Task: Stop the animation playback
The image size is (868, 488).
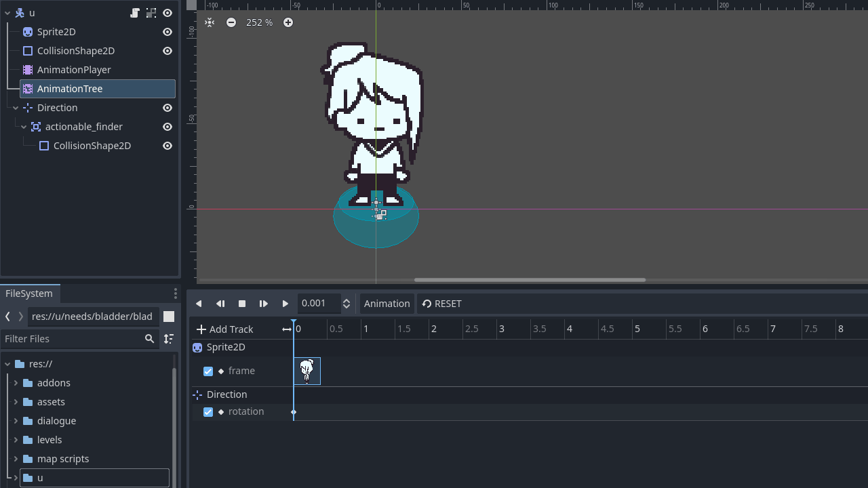Action: point(242,304)
